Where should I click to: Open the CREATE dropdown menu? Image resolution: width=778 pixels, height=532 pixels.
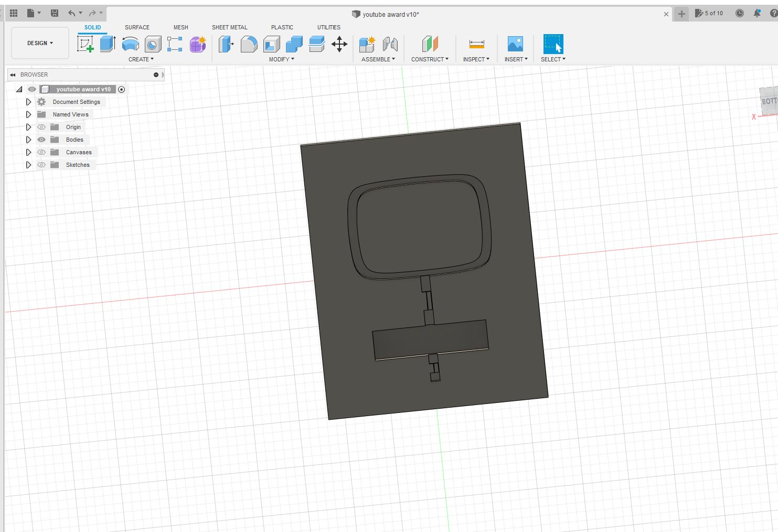coord(142,59)
